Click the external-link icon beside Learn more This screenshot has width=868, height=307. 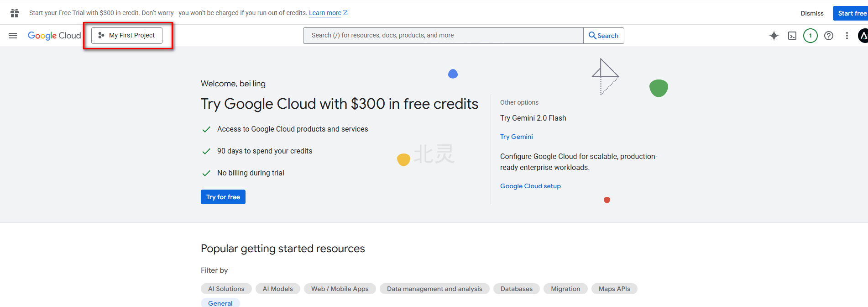tap(345, 13)
